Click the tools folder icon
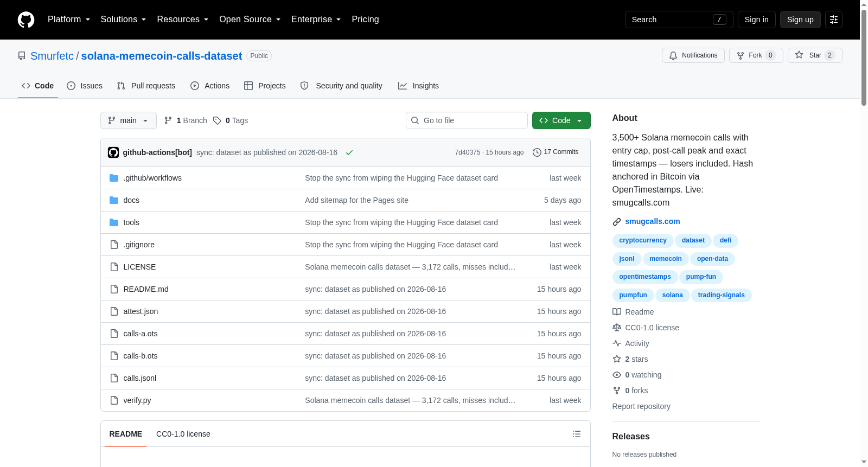Image resolution: width=868 pixels, height=467 pixels. 114,222
